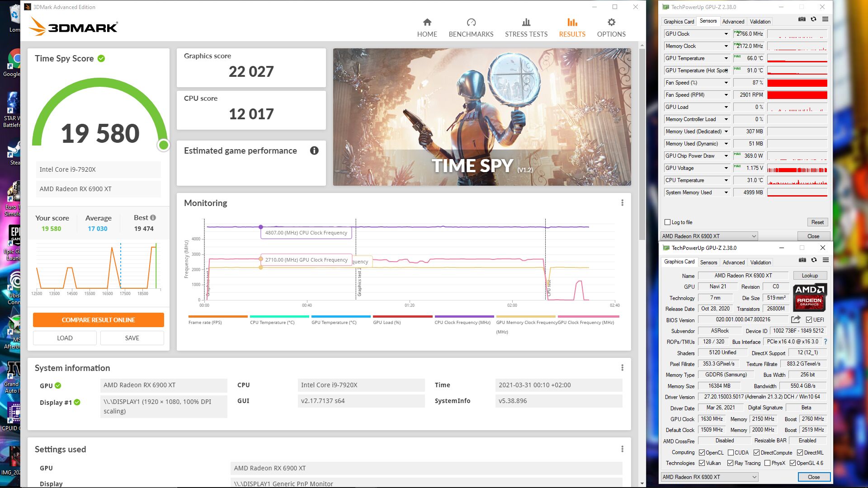This screenshot has width=868, height=488.
Task: Click CPU Clock Frequency marker on graph
Action: [x=260, y=227]
